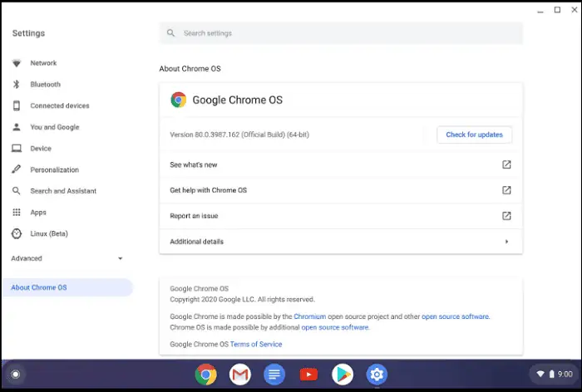This screenshot has height=392, width=582.
Task: Open the status tray showing 9:00
Action: pyautogui.click(x=555, y=374)
